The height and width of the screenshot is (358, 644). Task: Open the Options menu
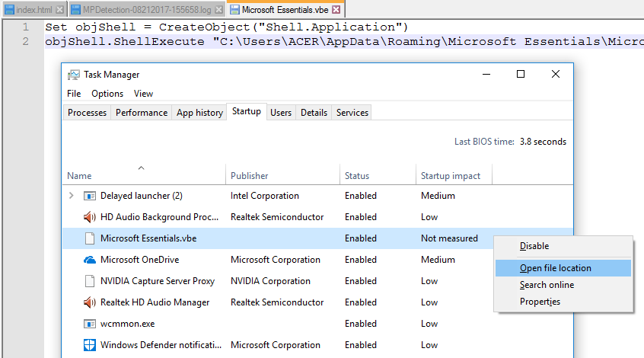click(107, 94)
